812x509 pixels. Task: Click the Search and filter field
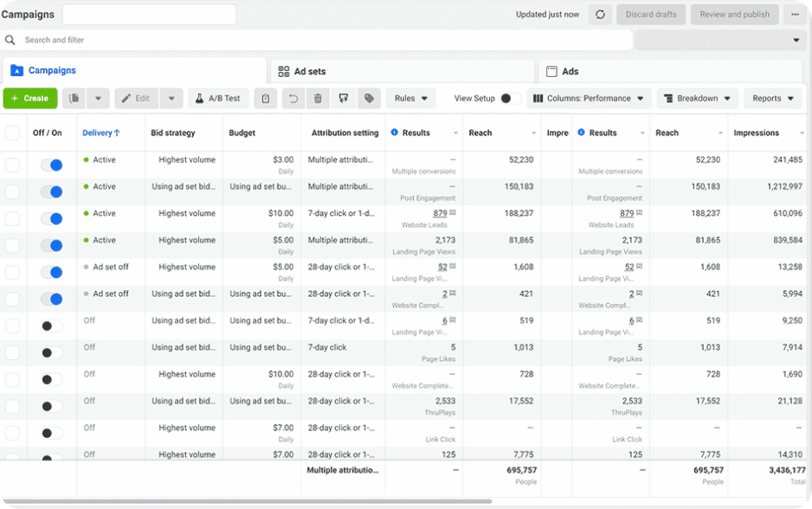[x=317, y=40]
